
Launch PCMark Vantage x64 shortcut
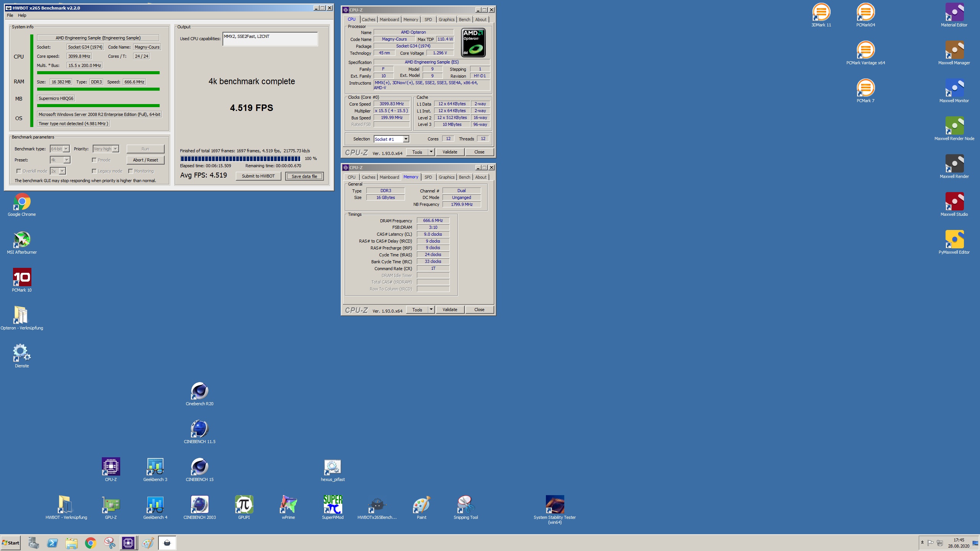point(866,53)
